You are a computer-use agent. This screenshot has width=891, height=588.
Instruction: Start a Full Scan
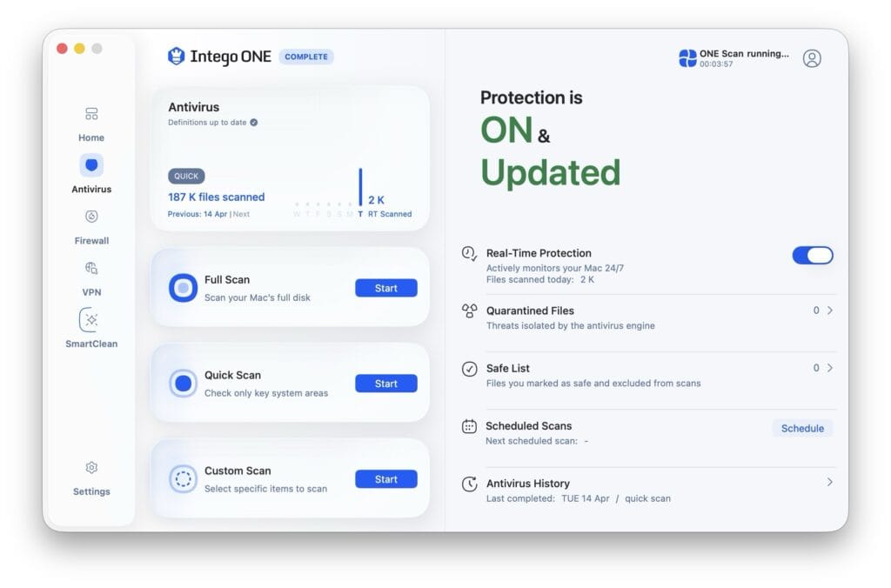point(385,288)
